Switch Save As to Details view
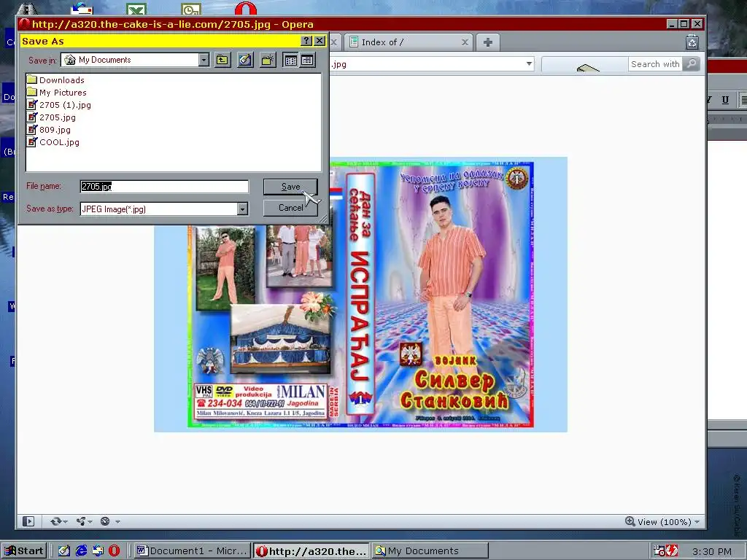The height and width of the screenshot is (560, 747). pyautogui.click(x=307, y=60)
